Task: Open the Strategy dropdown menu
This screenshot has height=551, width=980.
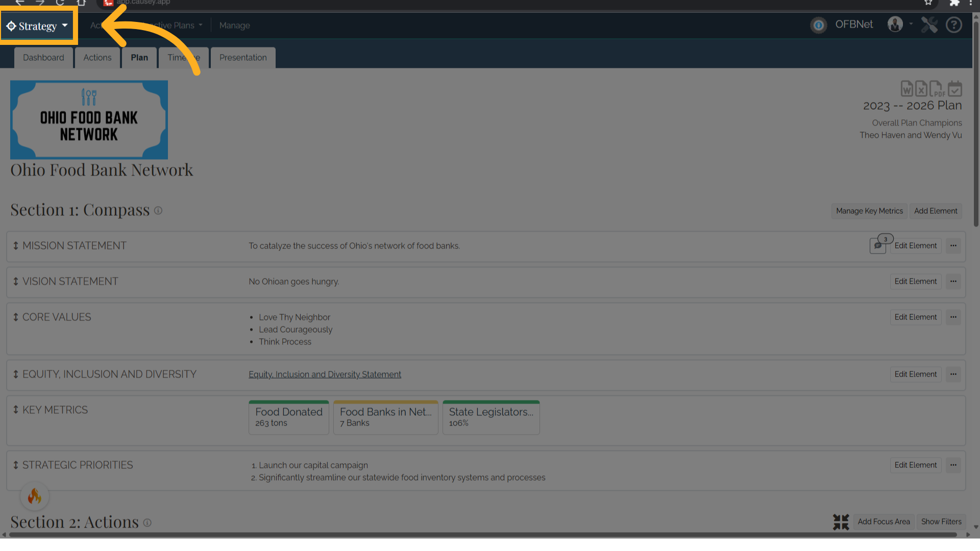Action: 38,26
